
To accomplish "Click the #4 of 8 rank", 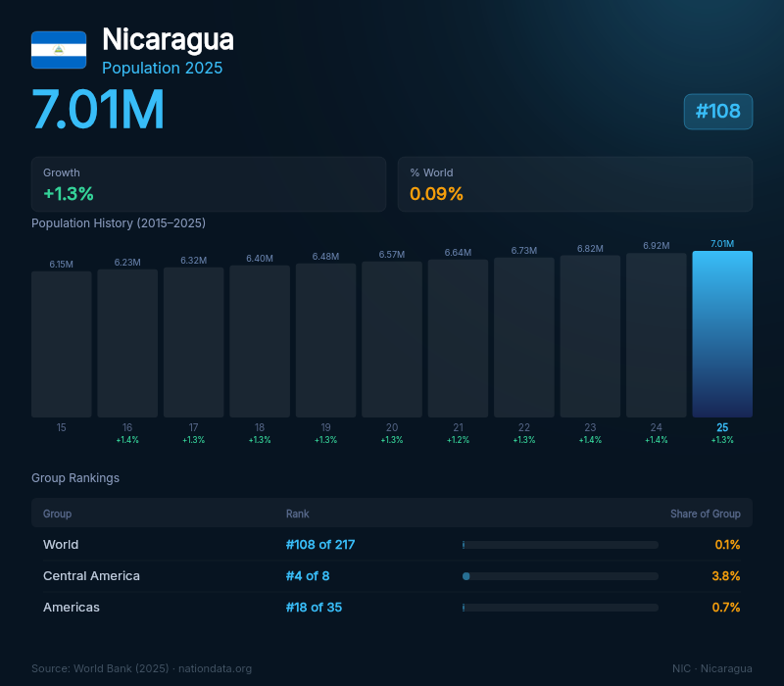I will [308, 576].
